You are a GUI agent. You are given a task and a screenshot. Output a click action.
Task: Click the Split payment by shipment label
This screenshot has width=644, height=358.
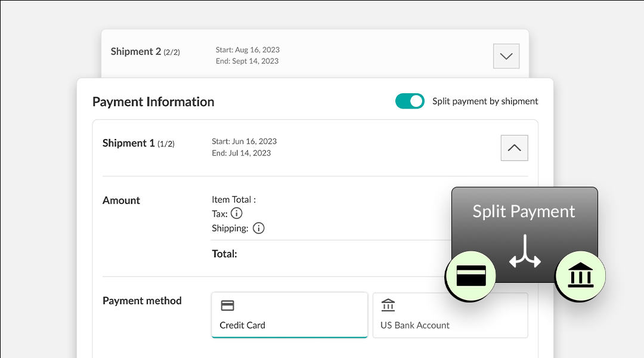pyautogui.click(x=485, y=101)
